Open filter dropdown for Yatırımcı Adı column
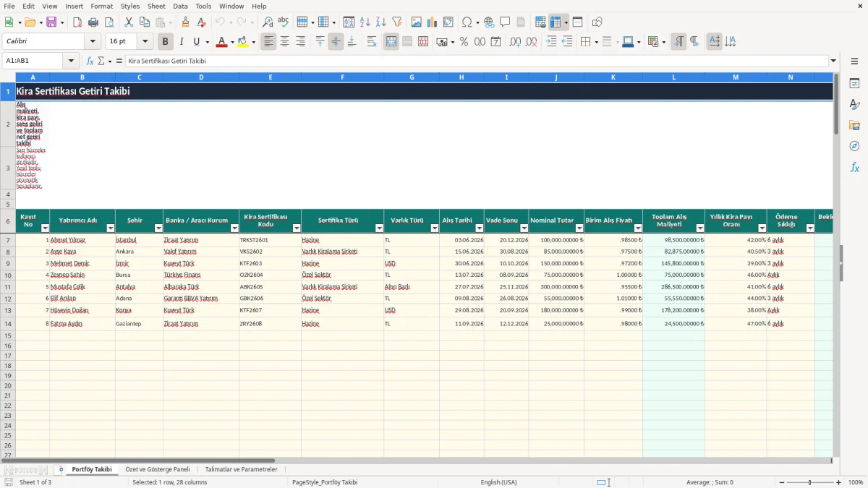This screenshot has width=868, height=488. [x=111, y=228]
